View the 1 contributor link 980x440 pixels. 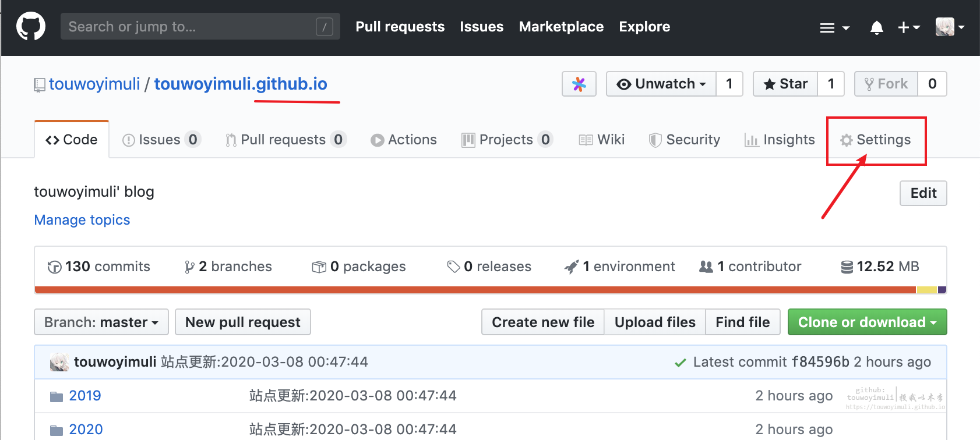click(x=750, y=267)
